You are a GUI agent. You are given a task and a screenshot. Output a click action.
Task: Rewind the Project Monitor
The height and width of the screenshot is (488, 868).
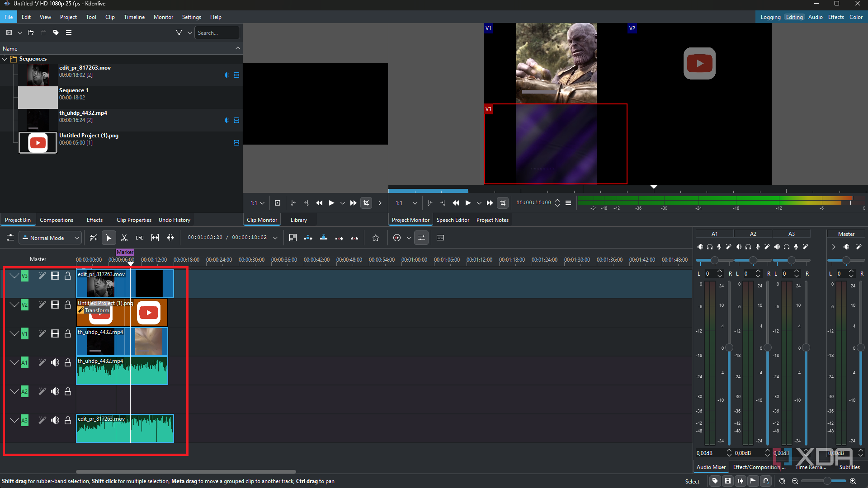coord(456,203)
